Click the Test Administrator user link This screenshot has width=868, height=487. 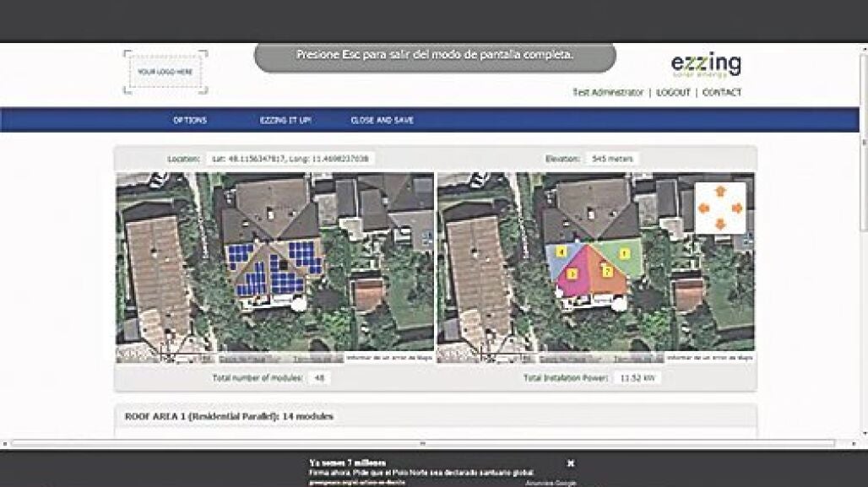[x=608, y=93]
